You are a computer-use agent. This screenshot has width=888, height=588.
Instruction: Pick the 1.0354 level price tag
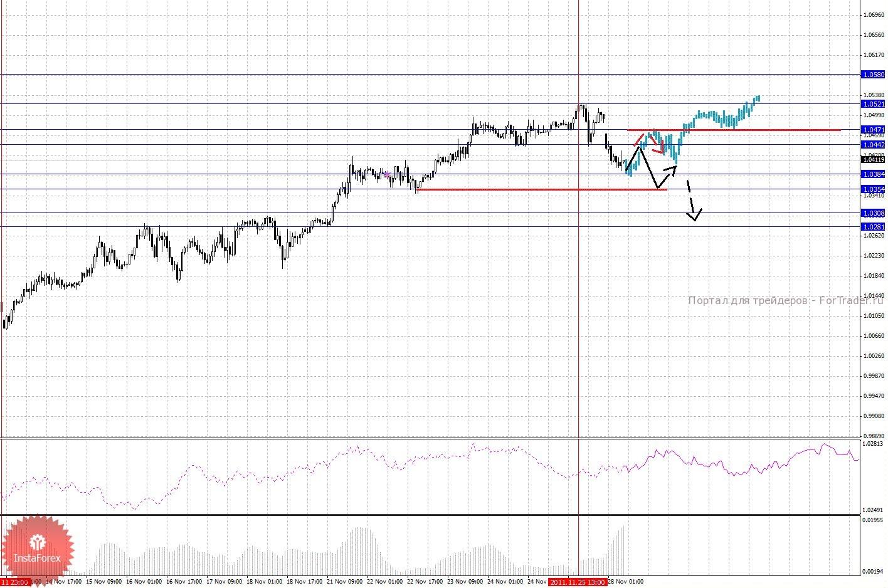(874, 189)
